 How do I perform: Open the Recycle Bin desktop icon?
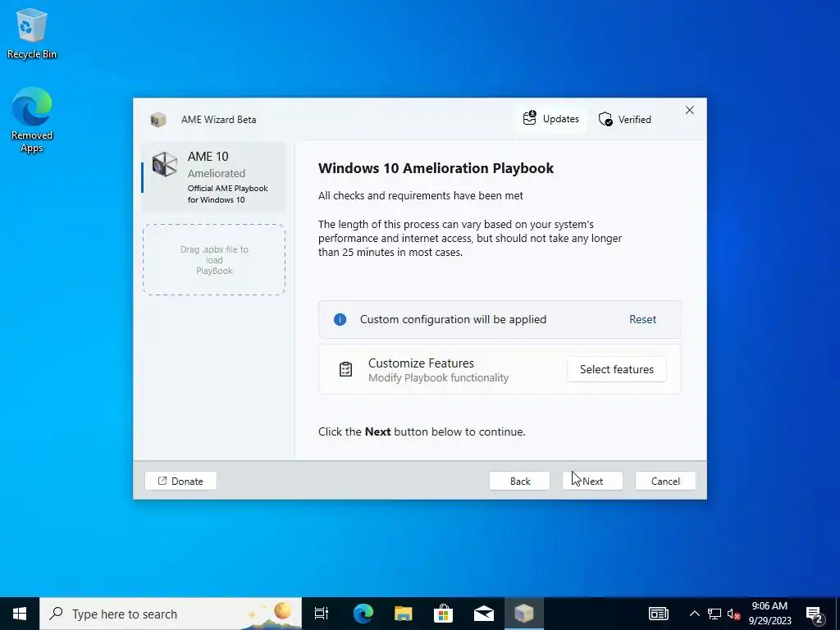[x=32, y=33]
